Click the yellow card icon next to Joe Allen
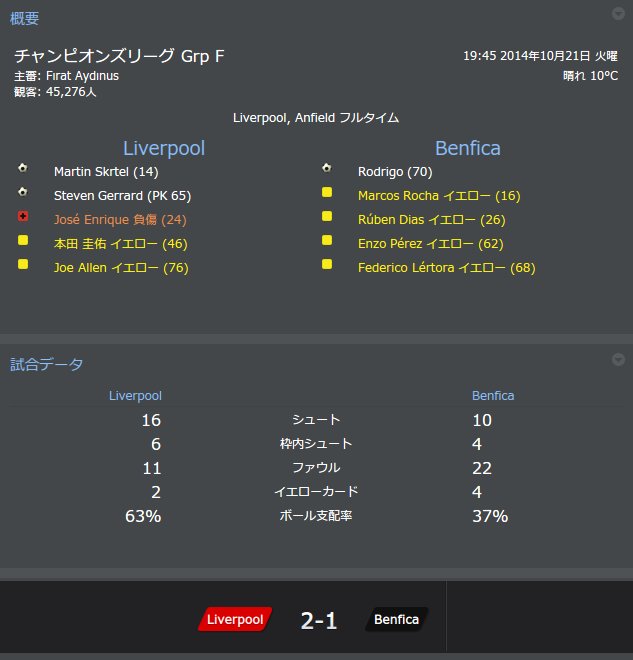Screen dimensions: 633x660 (23, 265)
